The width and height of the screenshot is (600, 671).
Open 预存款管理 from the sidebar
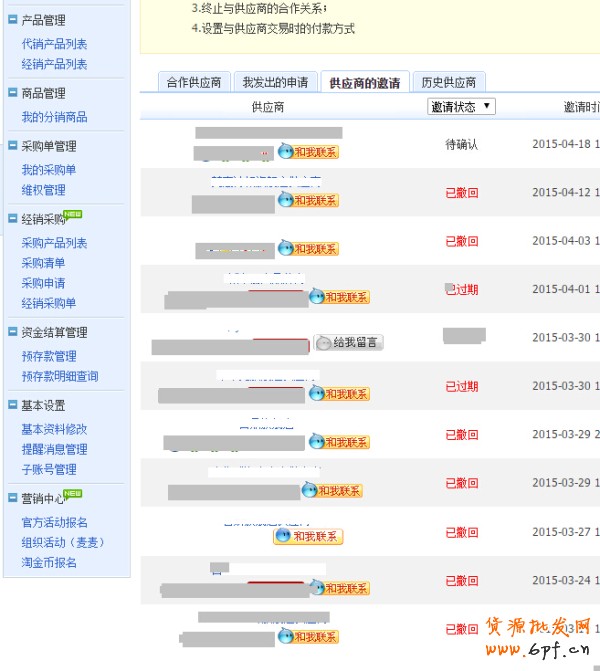pyautogui.click(x=48, y=356)
